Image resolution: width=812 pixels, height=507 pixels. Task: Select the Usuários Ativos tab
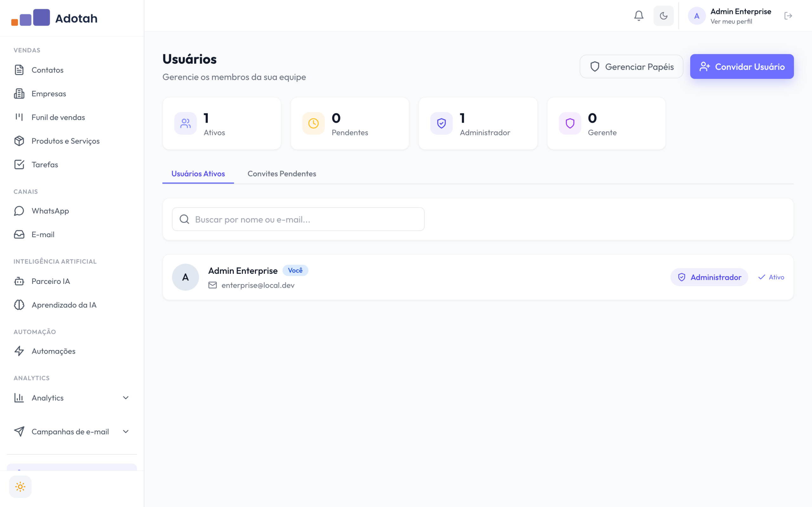pos(198,174)
